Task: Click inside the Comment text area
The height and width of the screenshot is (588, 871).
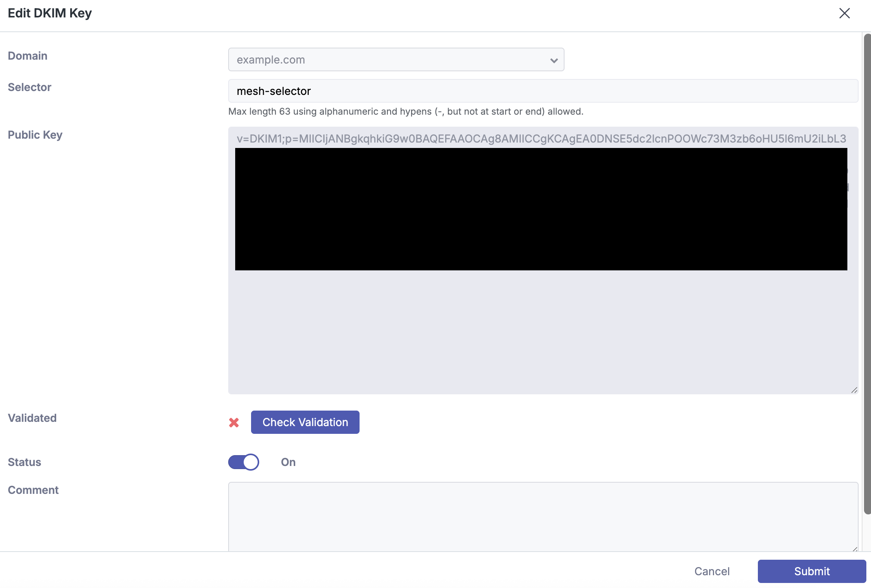Action: [542, 515]
